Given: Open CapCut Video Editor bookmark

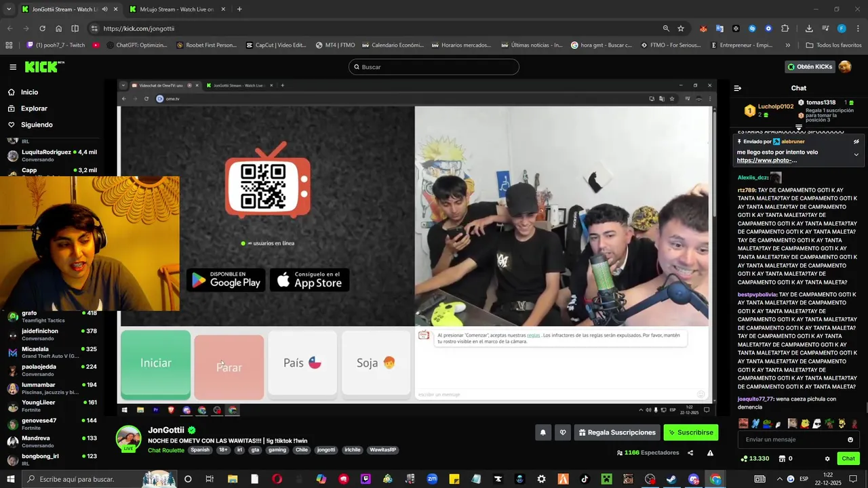Looking at the screenshot, I should (x=276, y=45).
